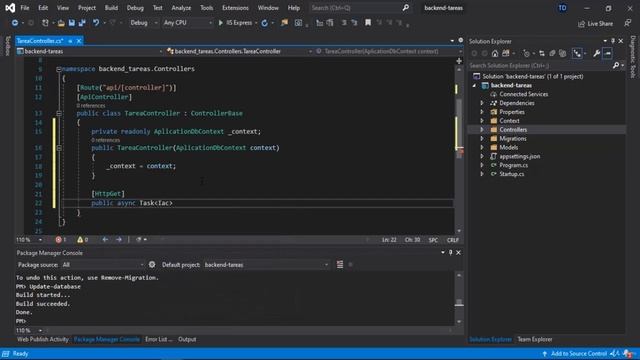Click the red error count indicator
The image size is (640, 360).
click(x=61, y=240)
